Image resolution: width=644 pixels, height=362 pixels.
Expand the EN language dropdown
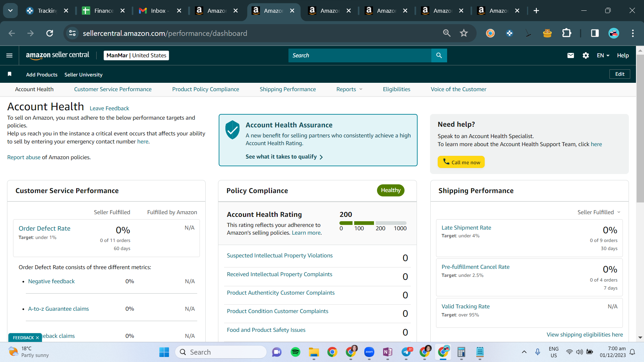(603, 56)
